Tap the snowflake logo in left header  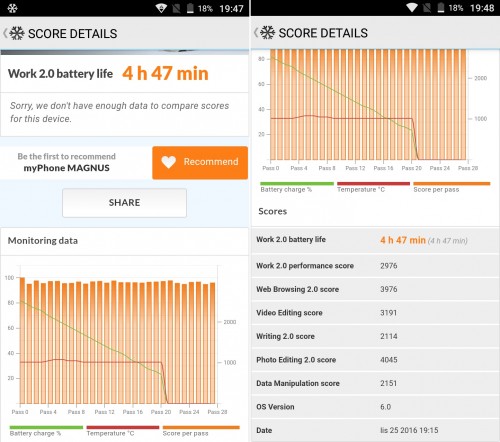[x=17, y=33]
